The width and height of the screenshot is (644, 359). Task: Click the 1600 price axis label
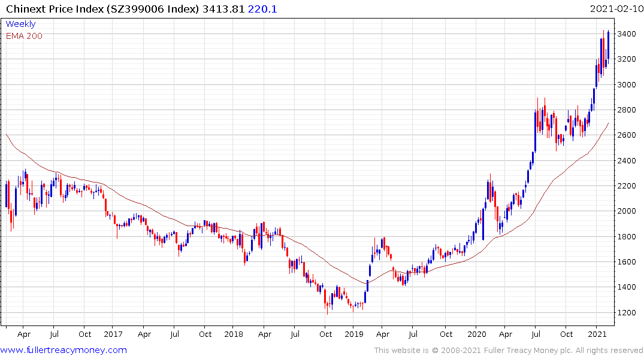tap(627, 261)
